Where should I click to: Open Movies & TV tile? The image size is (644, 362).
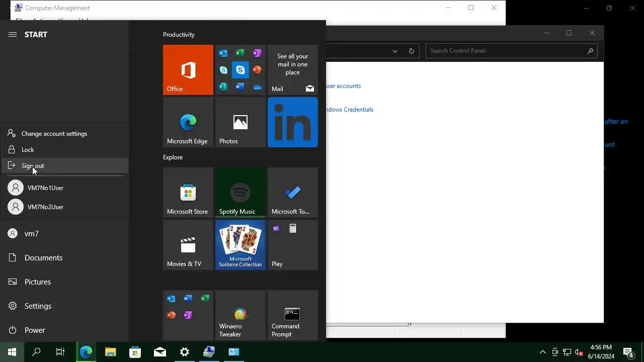[188, 245]
